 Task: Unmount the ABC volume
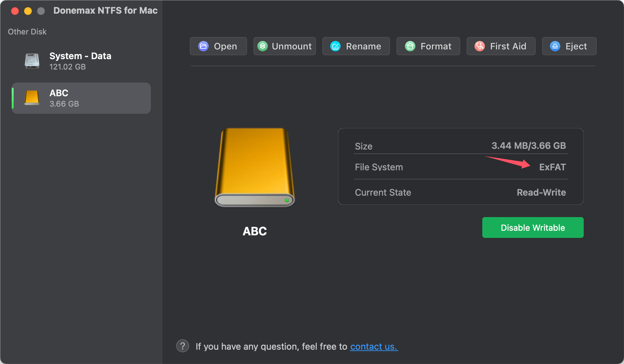(x=284, y=46)
